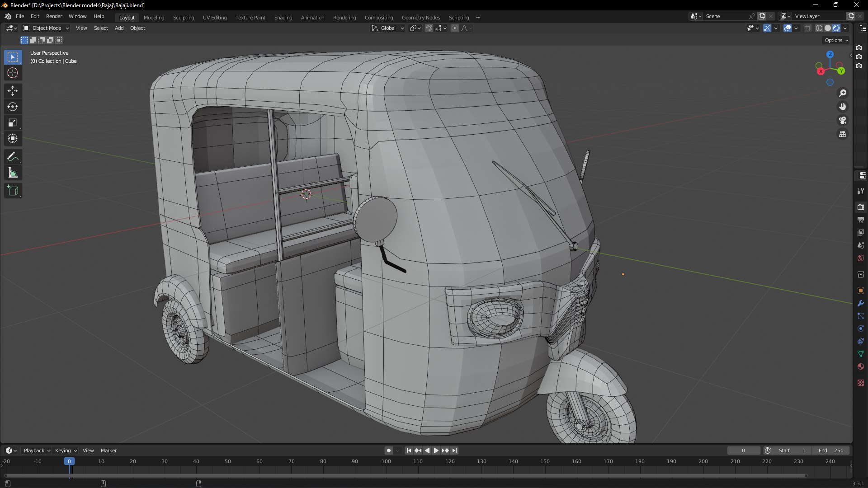The image size is (868, 488).
Task: Click the End frame 250 field
Action: (x=831, y=450)
